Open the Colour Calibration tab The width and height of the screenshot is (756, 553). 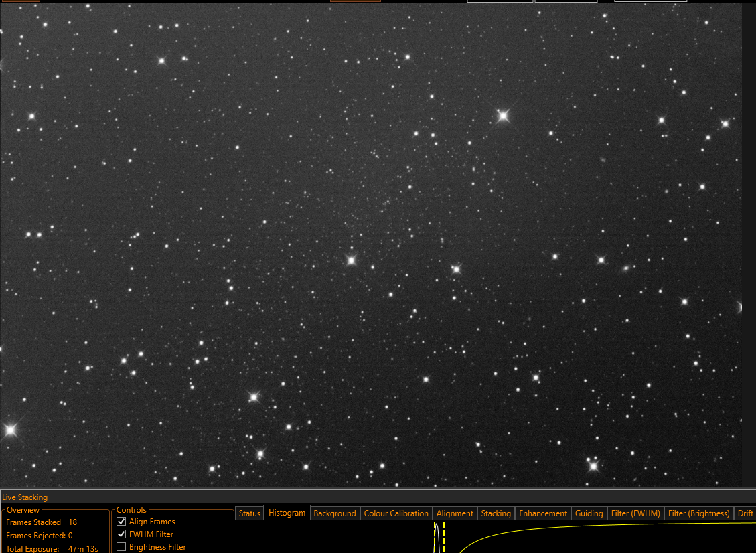coord(396,513)
